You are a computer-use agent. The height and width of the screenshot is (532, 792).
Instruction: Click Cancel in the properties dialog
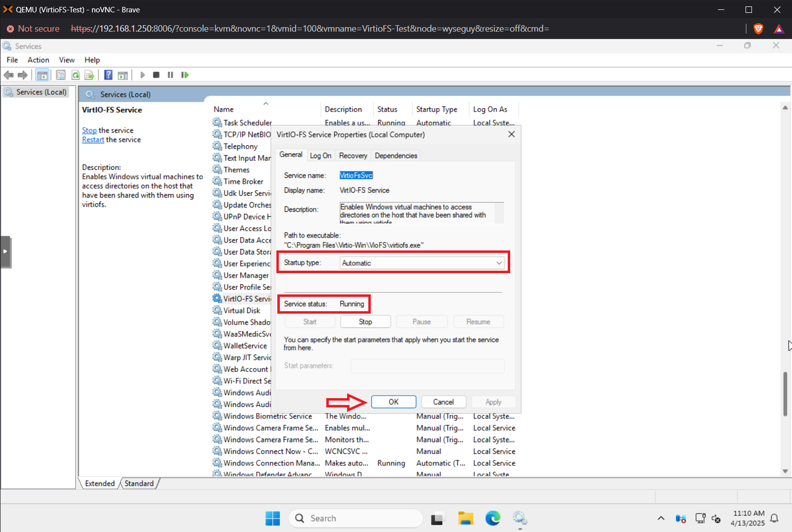coord(443,402)
